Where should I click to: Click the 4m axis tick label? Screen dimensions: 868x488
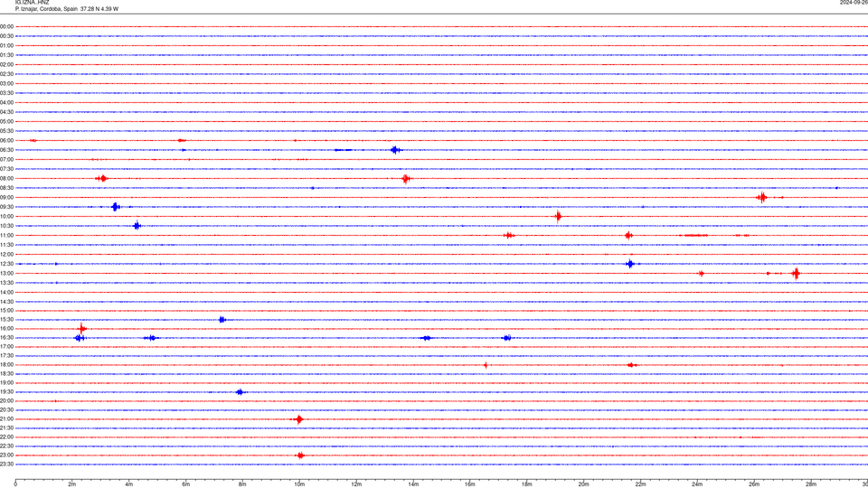[x=129, y=484]
